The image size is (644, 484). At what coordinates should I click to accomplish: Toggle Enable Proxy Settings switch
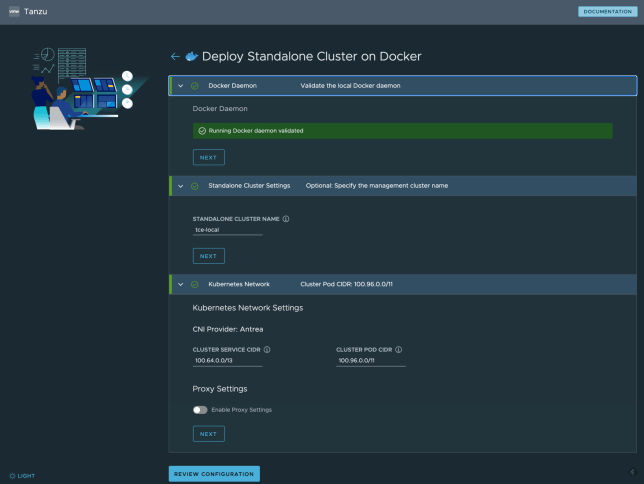200,410
